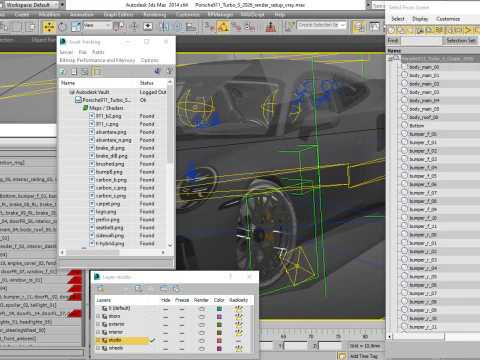Open the Modifiers menu

pyautogui.click(x=49, y=15)
